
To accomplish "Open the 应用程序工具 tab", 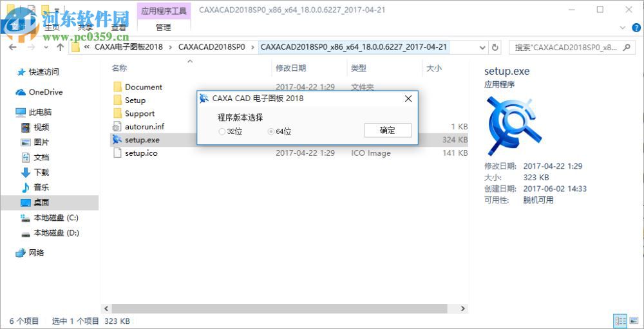I will 164,11.
